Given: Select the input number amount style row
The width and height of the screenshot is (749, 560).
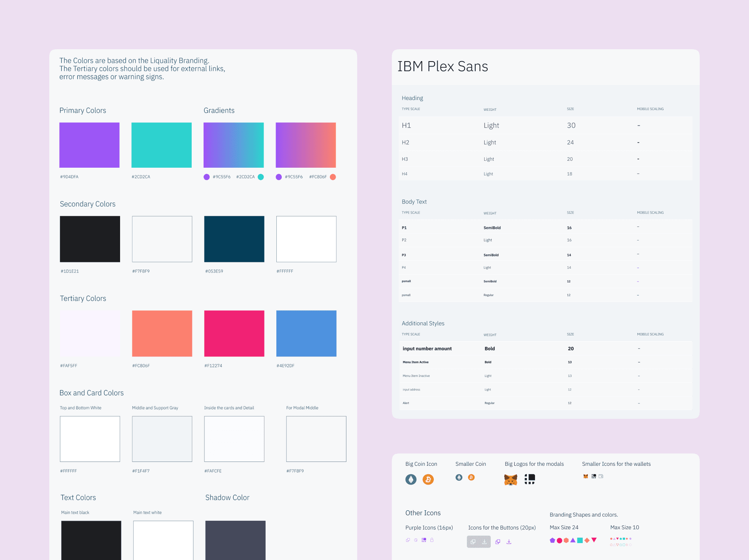Looking at the screenshot, I should [545, 348].
